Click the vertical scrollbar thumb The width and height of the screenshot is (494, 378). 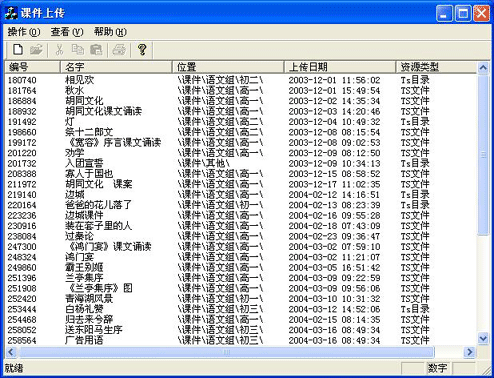pyautogui.click(x=483, y=155)
